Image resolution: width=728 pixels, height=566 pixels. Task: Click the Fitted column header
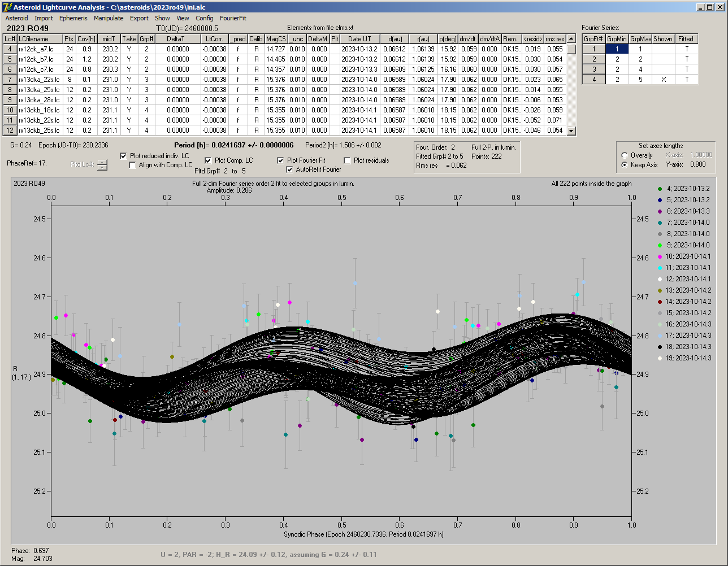686,39
